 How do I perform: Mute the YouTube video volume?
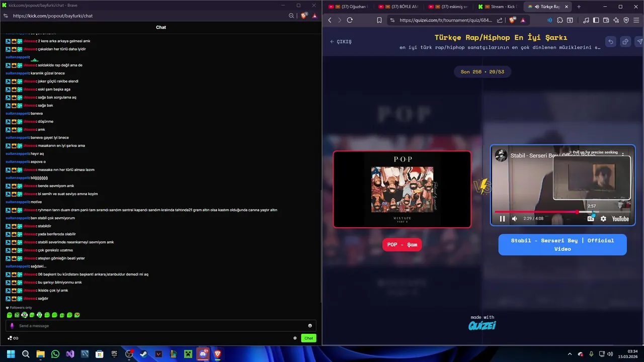[514, 219]
